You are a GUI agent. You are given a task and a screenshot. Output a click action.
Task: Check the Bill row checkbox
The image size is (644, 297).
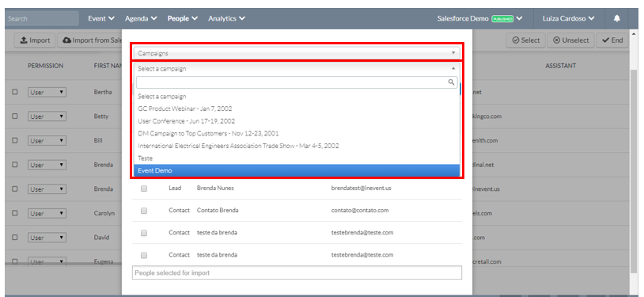tap(15, 141)
